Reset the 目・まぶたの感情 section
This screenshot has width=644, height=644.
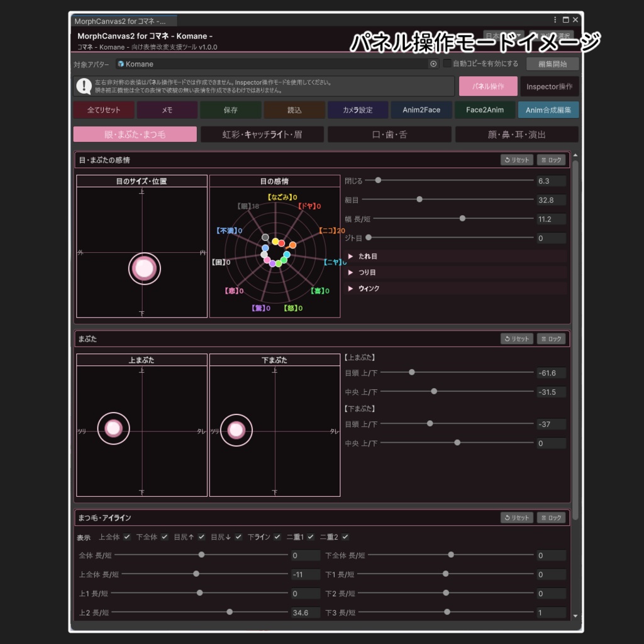coord(517,160)
